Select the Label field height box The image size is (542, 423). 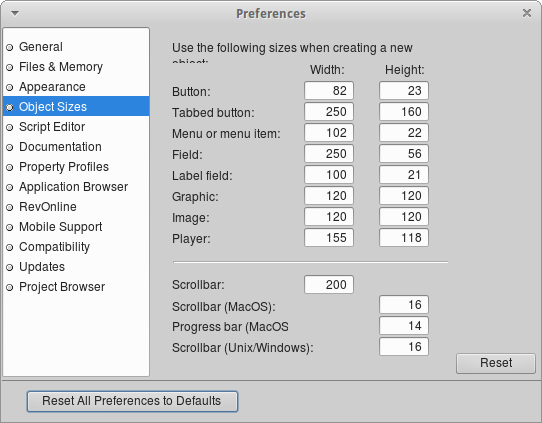[404, 175]
